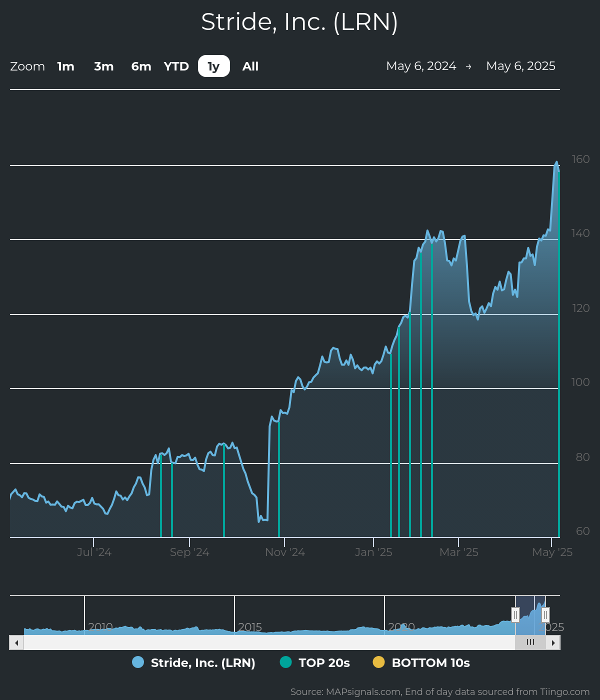Click the teal TOP 20s legend marker
The image size is (600, 700).
pos(285,662)
